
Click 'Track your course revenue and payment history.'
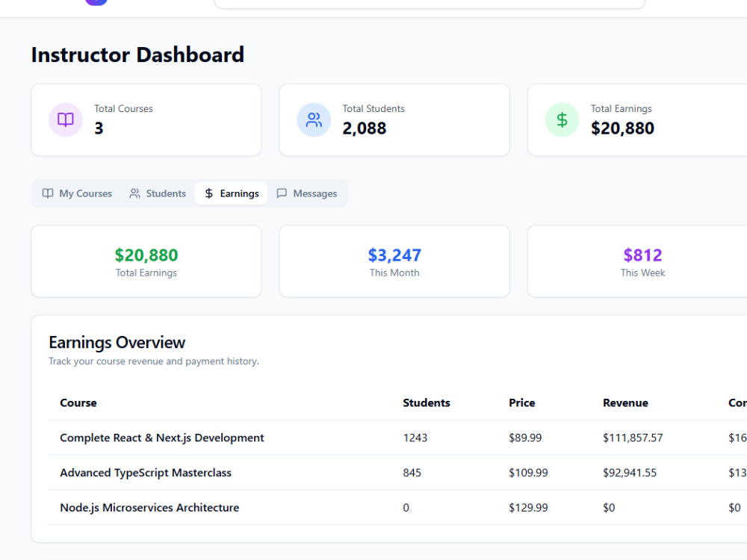(x=154, y=361)
